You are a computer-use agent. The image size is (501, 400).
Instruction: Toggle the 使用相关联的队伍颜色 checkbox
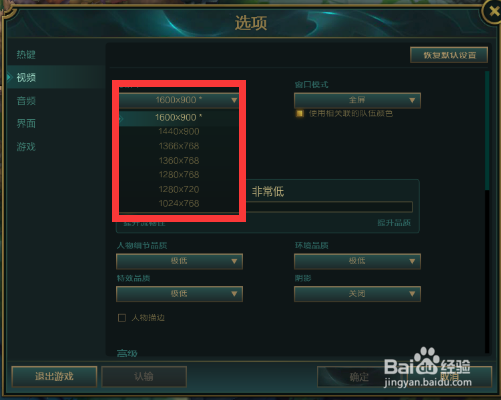click(x=299, y=114)
